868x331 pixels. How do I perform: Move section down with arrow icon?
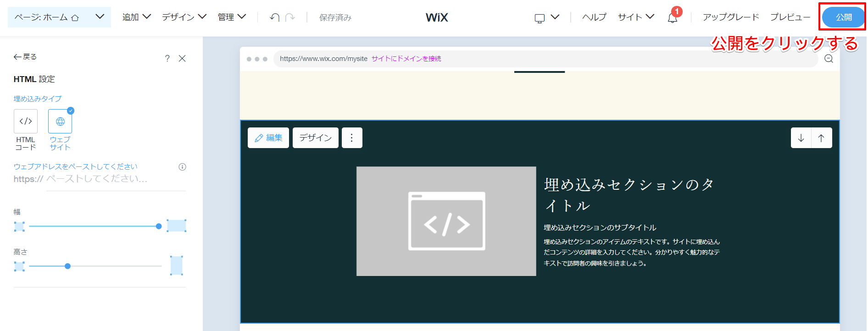pos(801,138)
